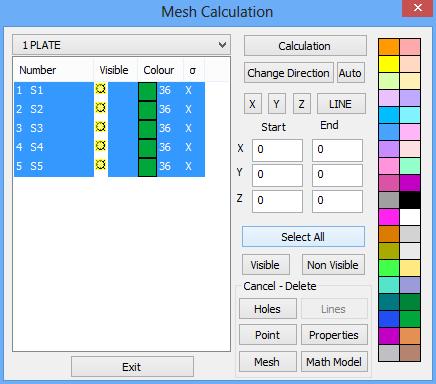This screenshot has width=436, height=384.
Task: Select the X direction button
Action: tap(252, 104)
